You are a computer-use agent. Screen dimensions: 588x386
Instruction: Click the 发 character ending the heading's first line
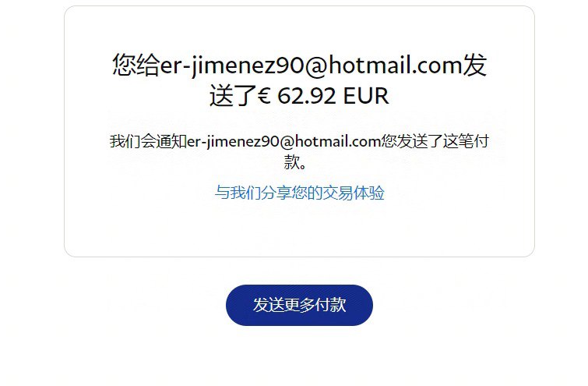[475, 65]
